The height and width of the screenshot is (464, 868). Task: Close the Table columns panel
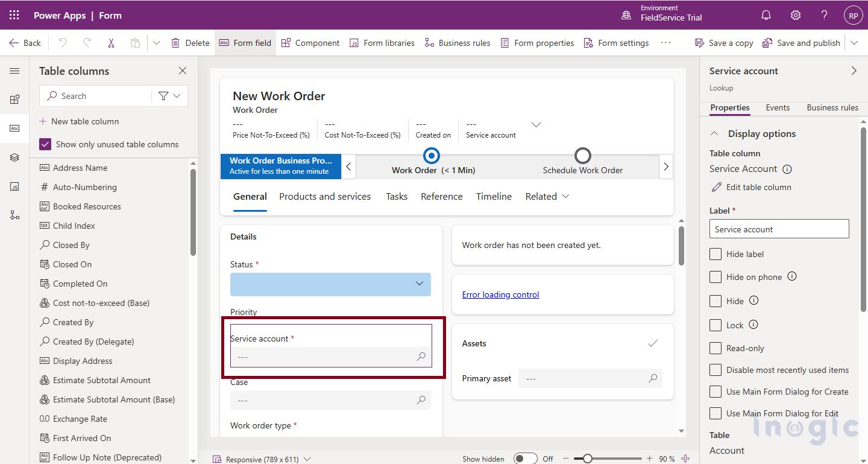pos(183,71)
